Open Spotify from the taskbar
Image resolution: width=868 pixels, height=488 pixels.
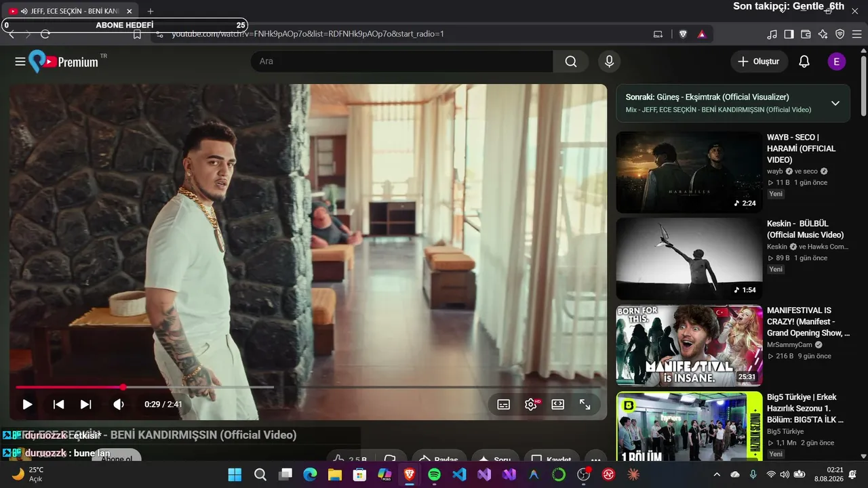[434, 474]
